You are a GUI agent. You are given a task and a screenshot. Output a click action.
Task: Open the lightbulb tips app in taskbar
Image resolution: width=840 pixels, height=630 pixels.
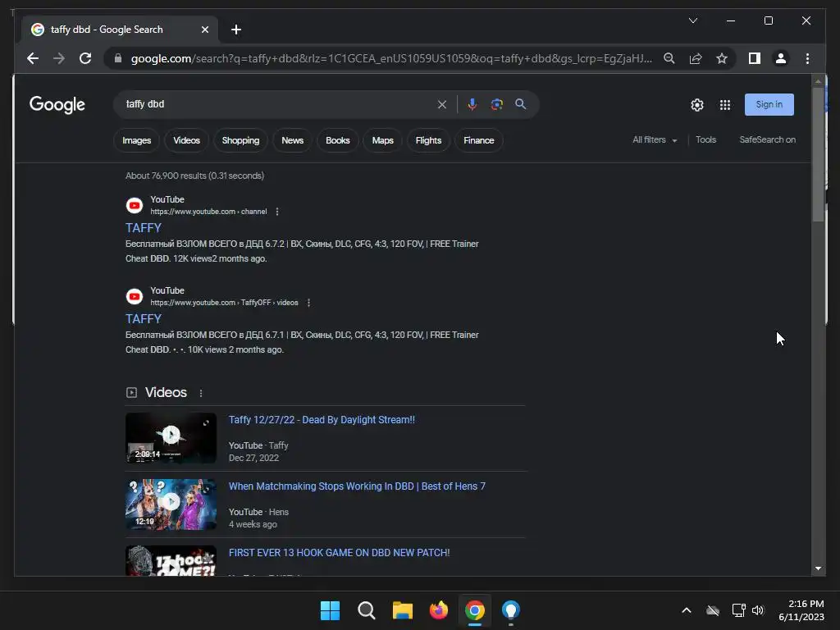tap(510, 610)
